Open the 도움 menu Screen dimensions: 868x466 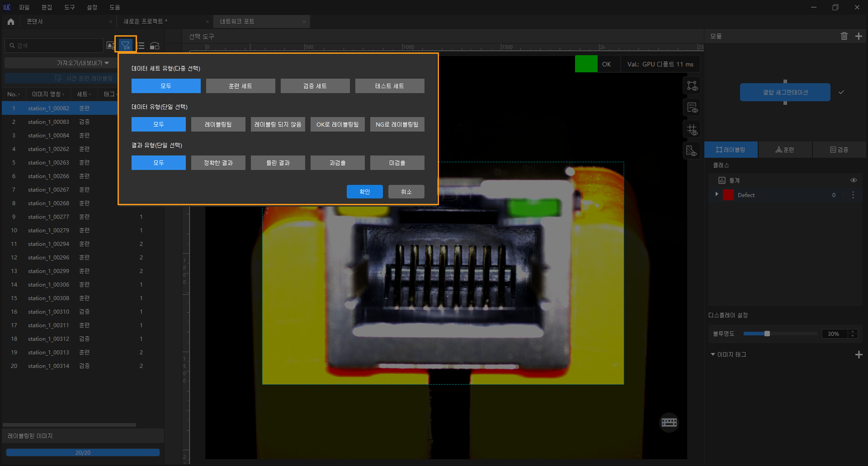click(x=114, y=7)
